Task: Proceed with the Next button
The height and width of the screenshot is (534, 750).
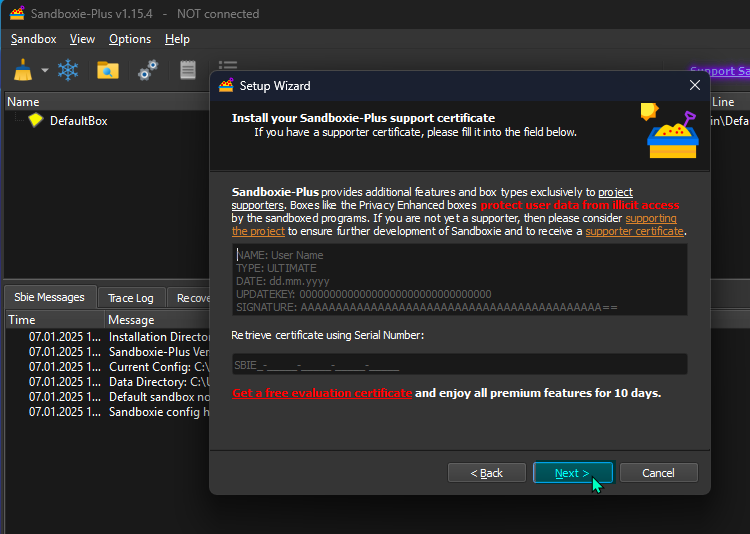Action: point(573,473)
